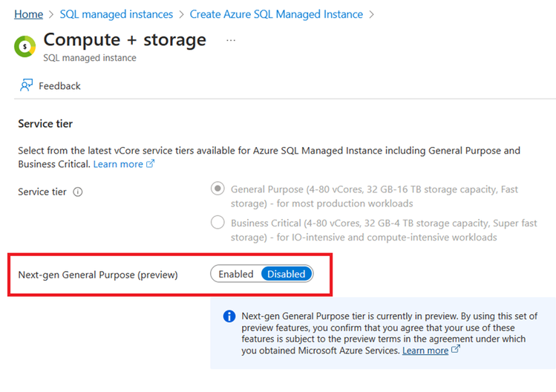Click external link icon in preview notice
The image size is (556, 392).
pos(456,350)
